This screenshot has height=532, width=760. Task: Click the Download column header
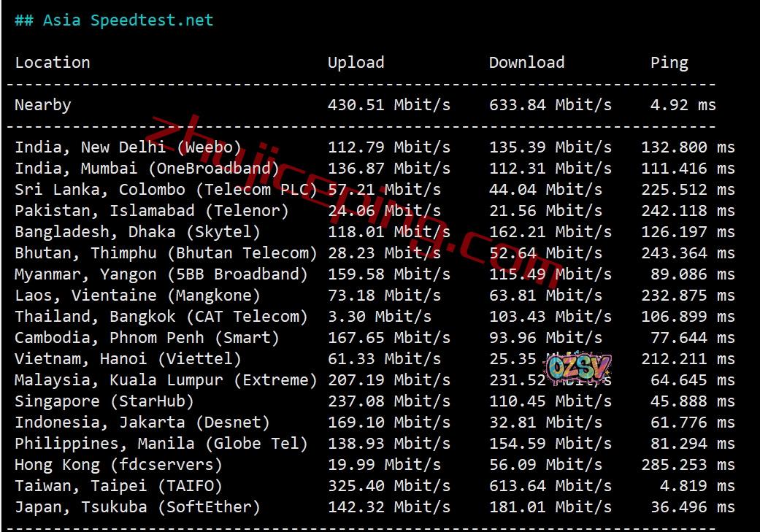[526, 63]
